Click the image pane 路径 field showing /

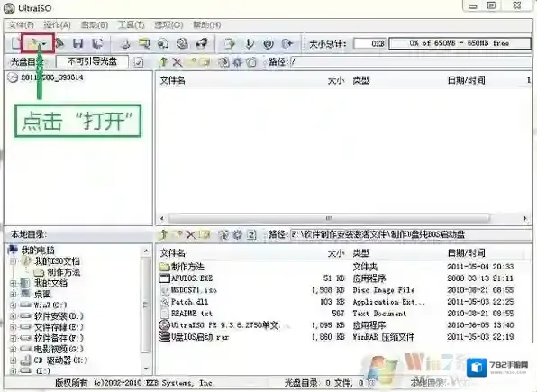click(411, 62)
